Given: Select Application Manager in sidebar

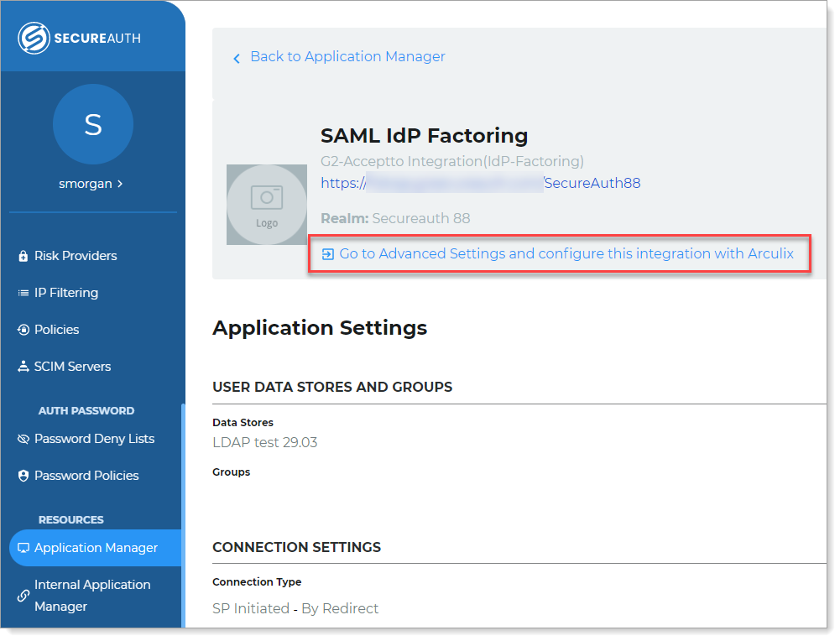Looking at the screenshot, I should pyautogui.click(x=96, y=548).
